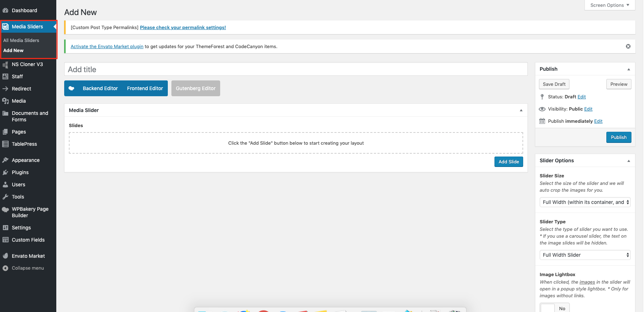Edit the Public visibility setting
Viewport: 644px width, 312px height.
[x=588, y=109]
